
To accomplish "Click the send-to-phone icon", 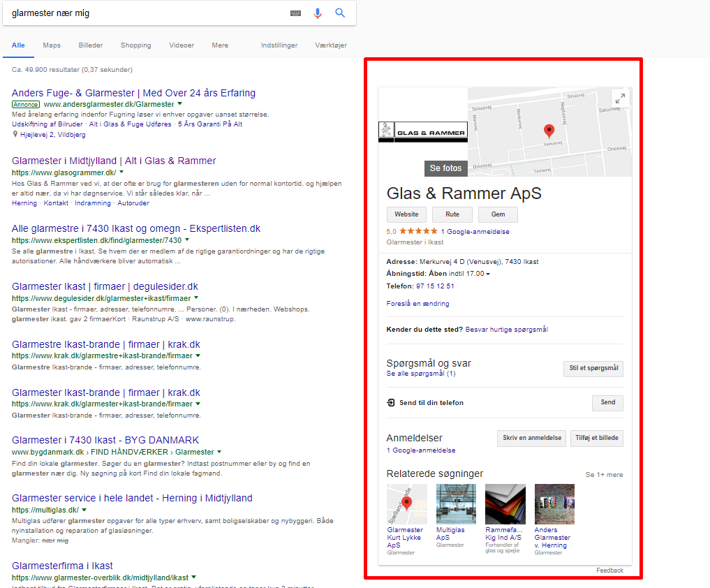I will (x=391, y=402).
